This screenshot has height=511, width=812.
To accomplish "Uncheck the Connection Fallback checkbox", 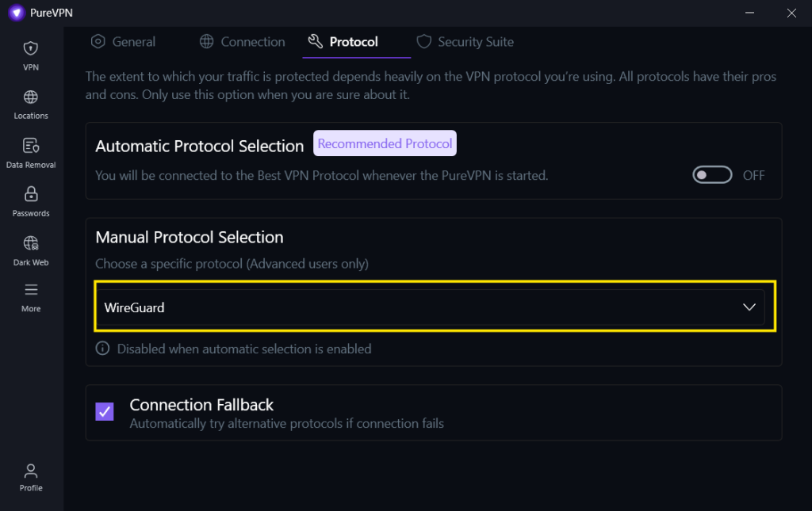I will click(x=105, y=412).
